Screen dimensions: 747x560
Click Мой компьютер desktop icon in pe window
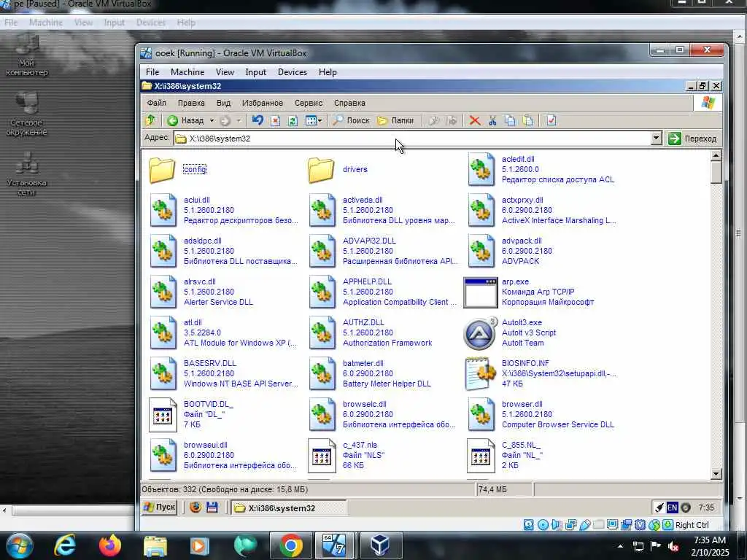click(x=27, y=56)
